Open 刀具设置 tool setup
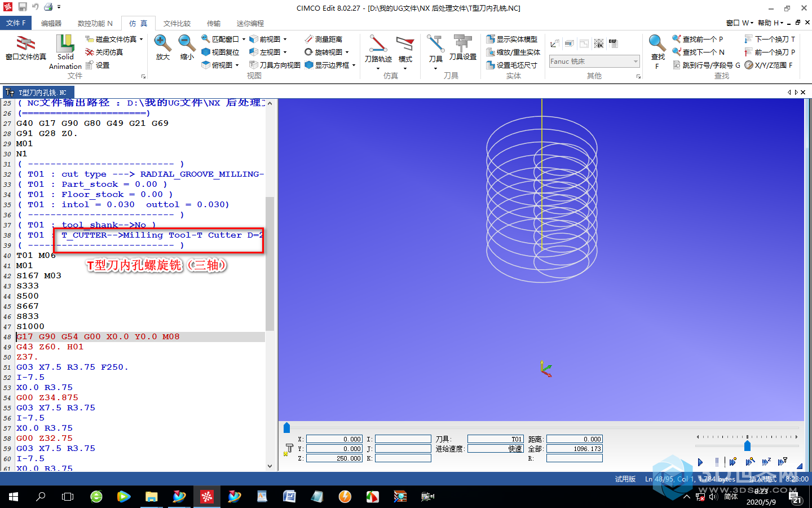The image size is (812, 508). (463, 48)
